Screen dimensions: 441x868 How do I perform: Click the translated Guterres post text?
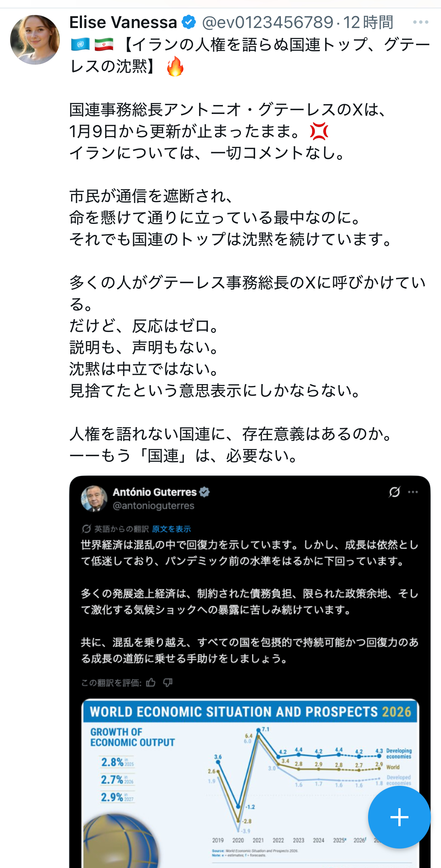249,602
